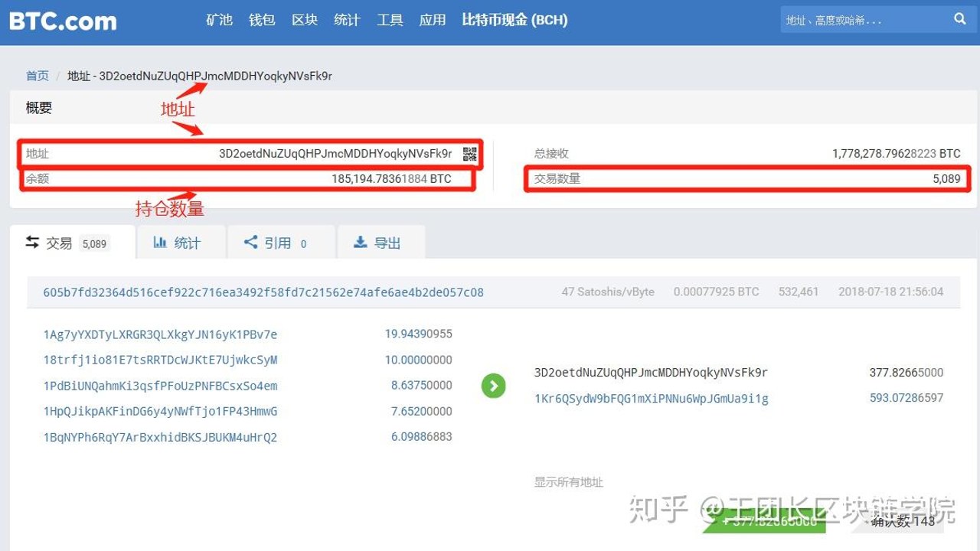Click timestamp 2018-07-18 21:56:04
Image resolution: width=980 pixels, height=551 pixels.
click(891, 292)
